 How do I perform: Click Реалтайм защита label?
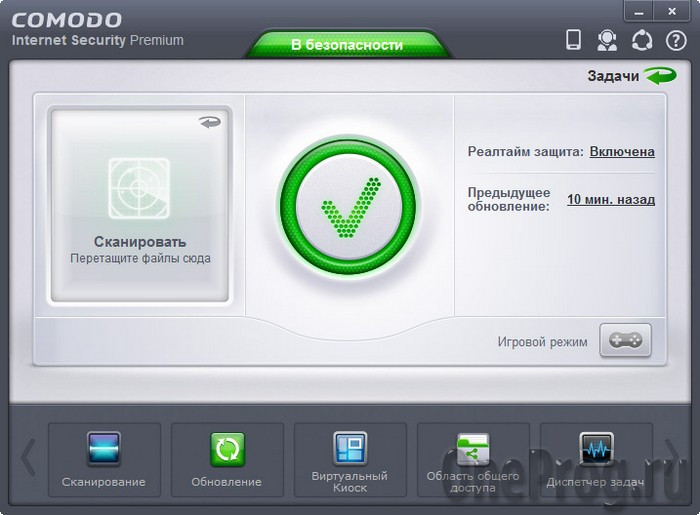[x=525, y=152]
